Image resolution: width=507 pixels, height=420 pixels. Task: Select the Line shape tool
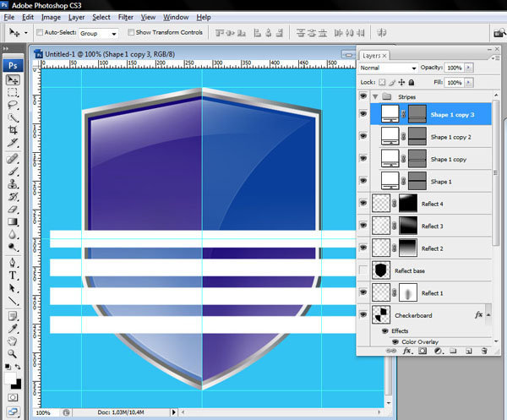point(13,301)
